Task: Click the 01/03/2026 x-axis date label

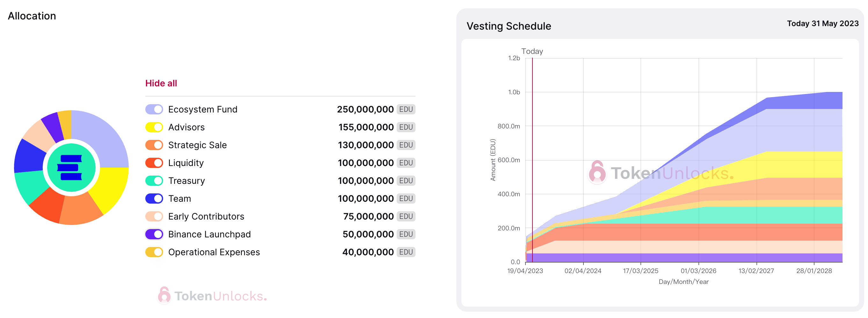Action: (x=698, y=271)
